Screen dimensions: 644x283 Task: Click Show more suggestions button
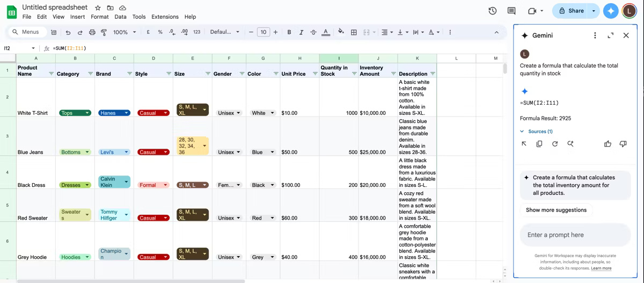(x=556, y=210)
